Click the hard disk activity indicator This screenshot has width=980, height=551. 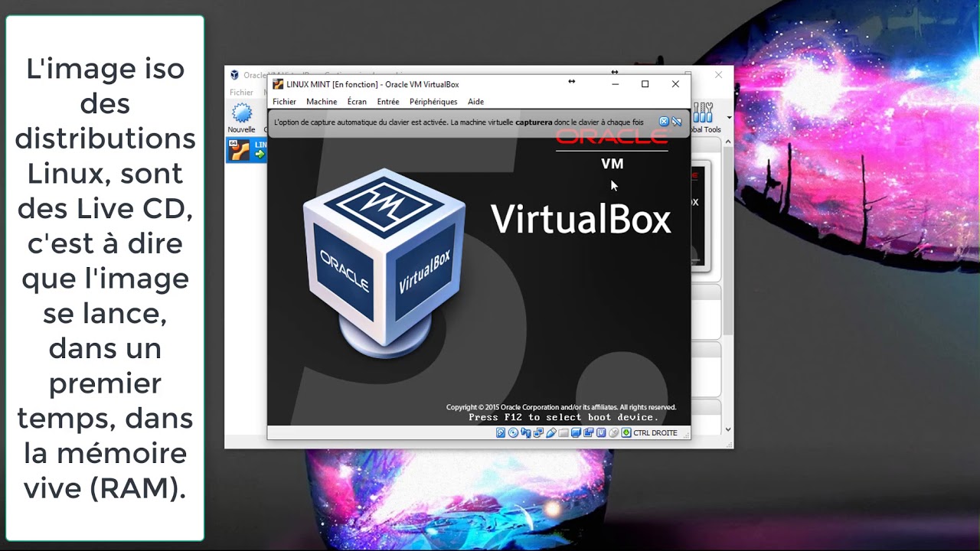[501, 432]
